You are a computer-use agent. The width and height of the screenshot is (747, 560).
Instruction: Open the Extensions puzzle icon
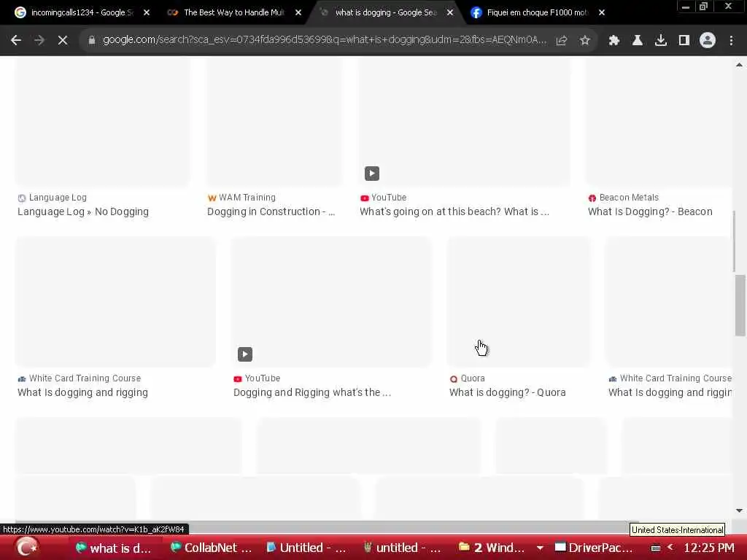coord(614,41)
